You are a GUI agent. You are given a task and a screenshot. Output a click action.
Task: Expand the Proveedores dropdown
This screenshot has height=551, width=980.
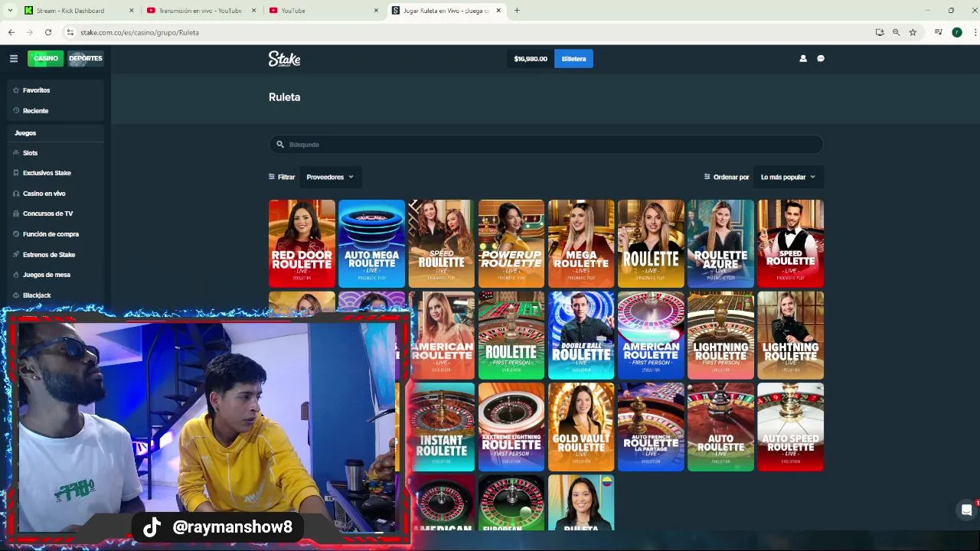pos(330,177)
